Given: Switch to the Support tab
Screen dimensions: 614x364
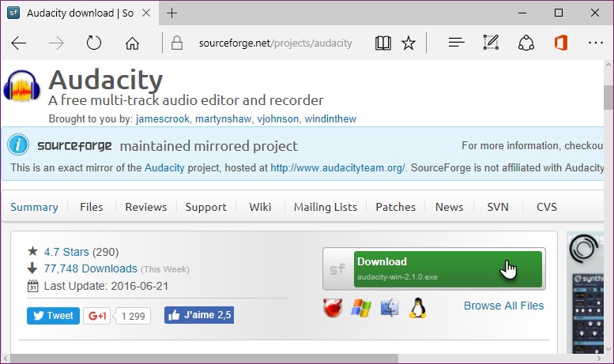Looking at the screenshot, I should pos(206,207).
